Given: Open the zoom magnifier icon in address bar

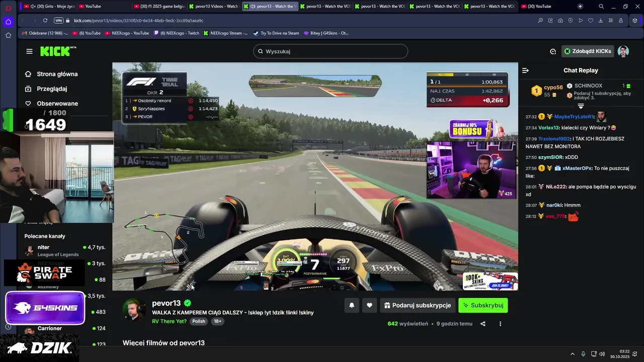Looking at the screenshot, I should (540, 21).
